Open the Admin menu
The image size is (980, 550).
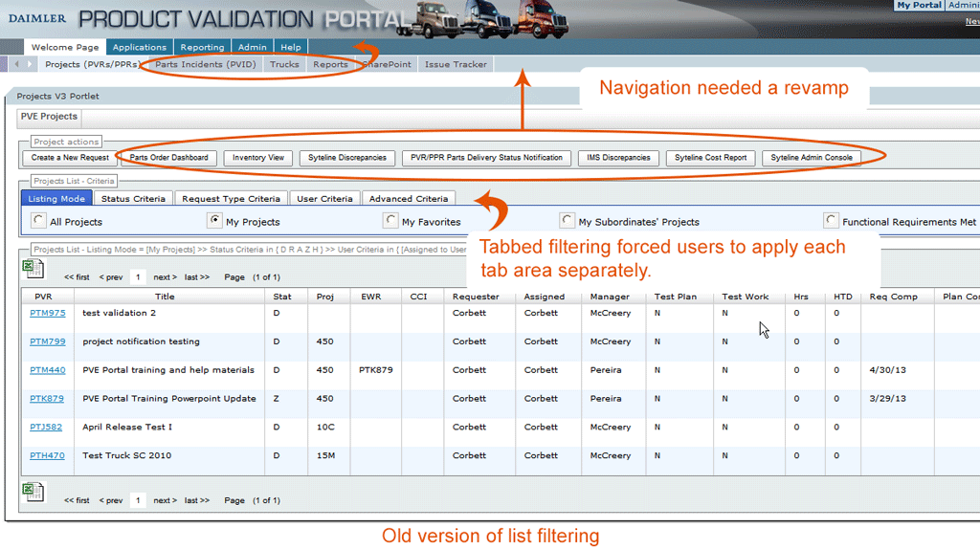tap(253, 47)
